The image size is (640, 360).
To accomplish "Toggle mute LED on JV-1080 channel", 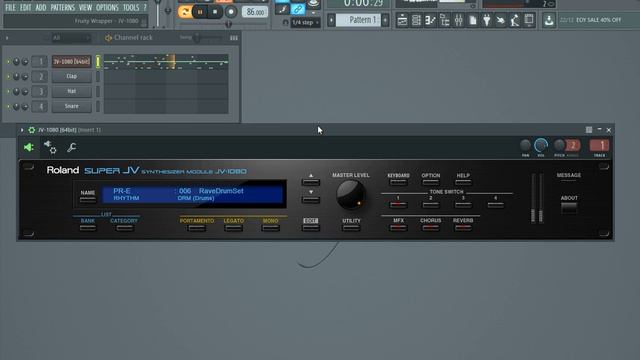I will tap(8, 62).
